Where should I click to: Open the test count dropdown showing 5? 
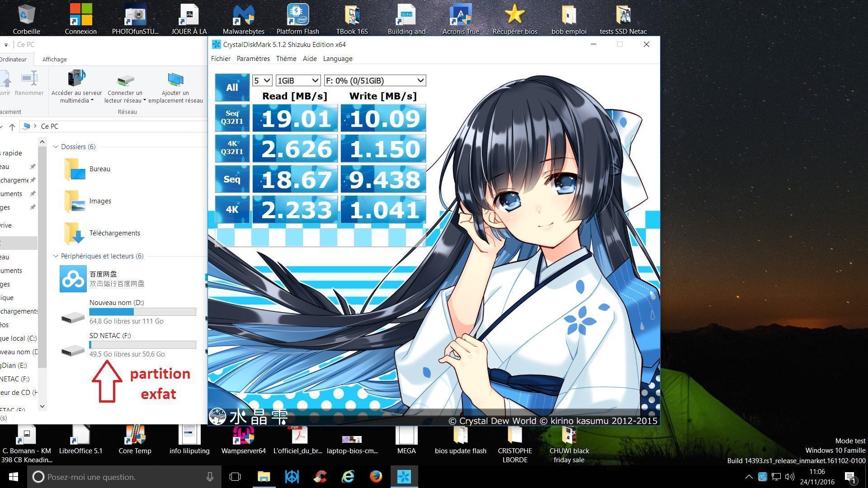(x=262, y=80)
